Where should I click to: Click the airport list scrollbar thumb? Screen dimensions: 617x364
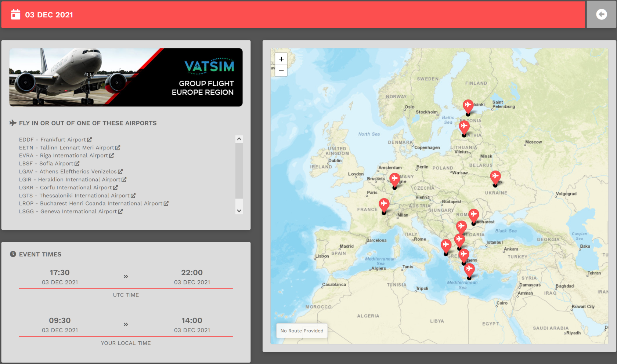point(239,171)
